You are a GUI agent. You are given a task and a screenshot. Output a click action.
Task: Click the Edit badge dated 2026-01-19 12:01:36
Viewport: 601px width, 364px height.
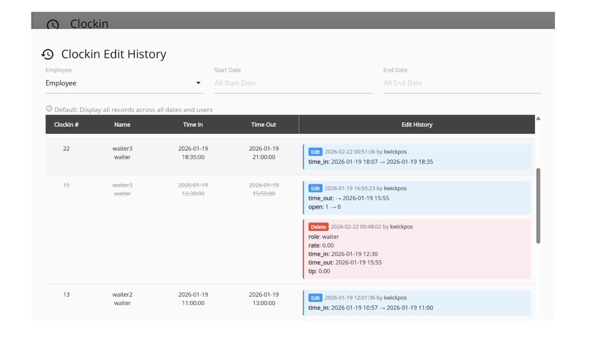316,298
